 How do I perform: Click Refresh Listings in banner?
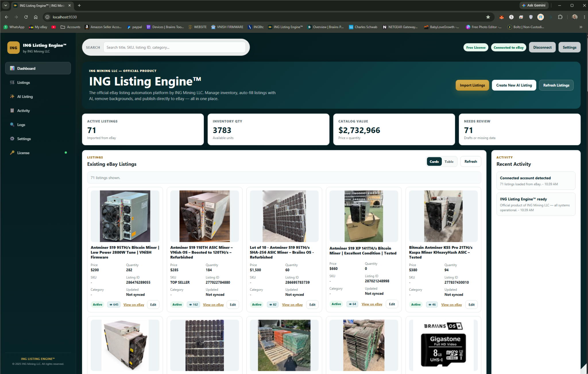pos(556,85)
